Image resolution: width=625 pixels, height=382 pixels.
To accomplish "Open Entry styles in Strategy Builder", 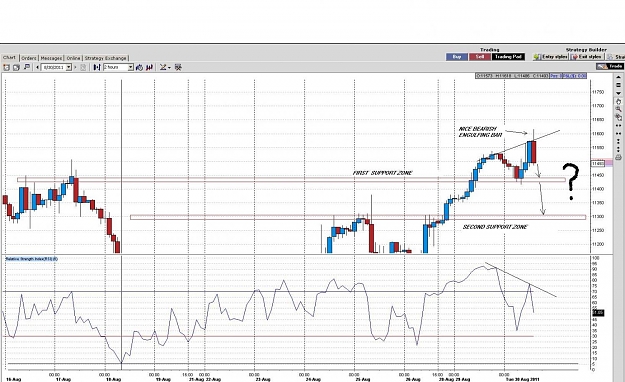I will 551,57.
